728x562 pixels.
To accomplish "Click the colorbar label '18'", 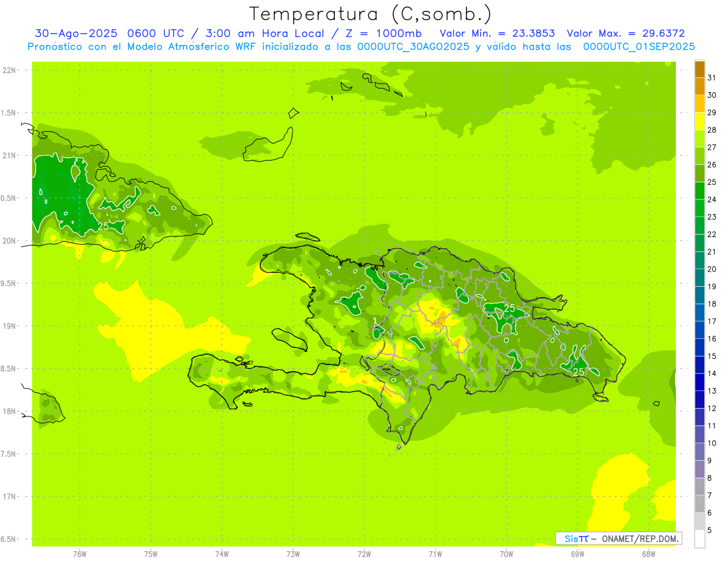I will [712, 304].
